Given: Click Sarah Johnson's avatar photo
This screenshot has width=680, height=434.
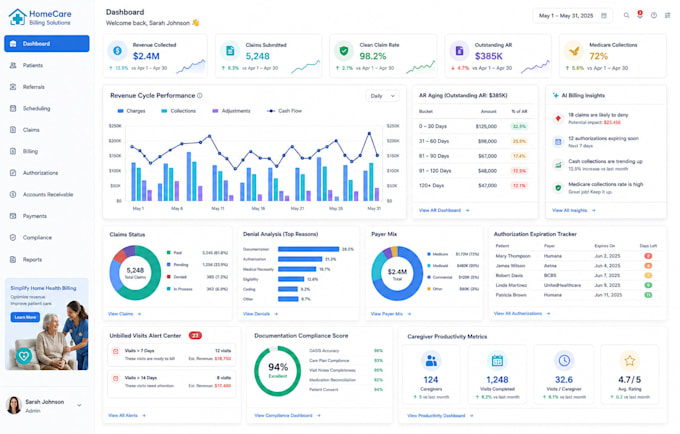Looking at the screenshot, I should tap(14, 405).
